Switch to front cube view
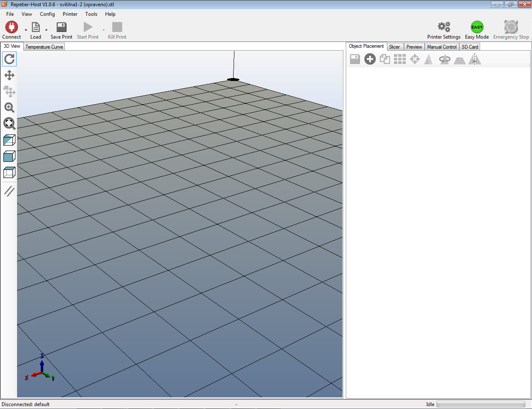 (9, 156)
